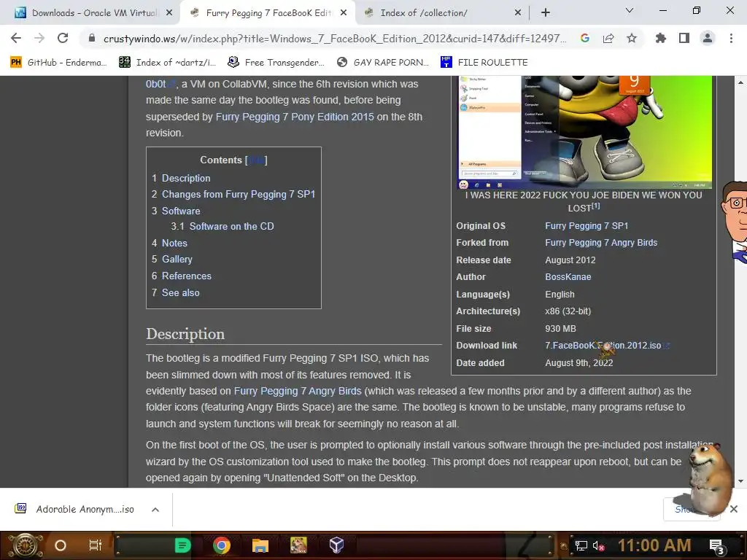Open the green chat app on the taskbar
The height and width of the screenshot is (560, 747).
coord(183,545)
